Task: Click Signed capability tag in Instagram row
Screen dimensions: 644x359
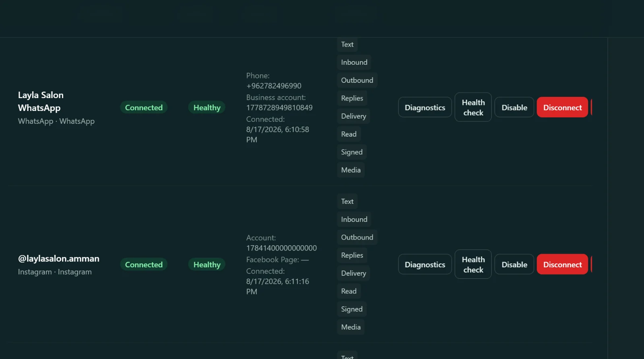Action: click(x=352, y=309)
